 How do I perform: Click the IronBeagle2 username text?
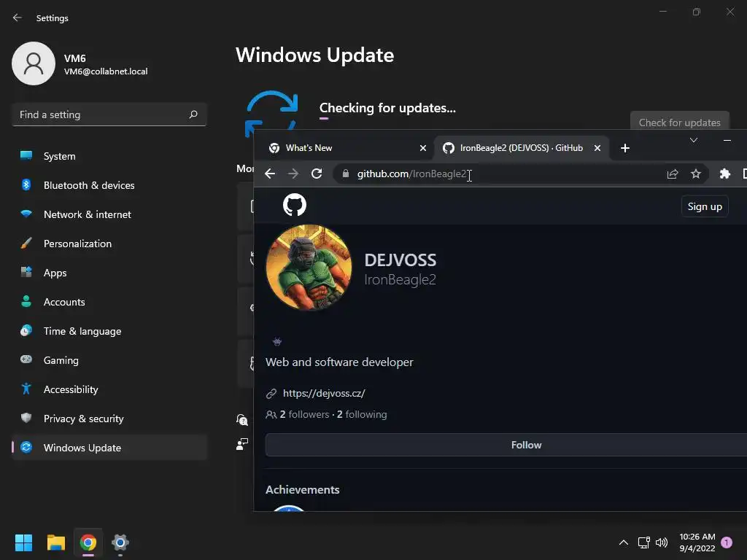click(400, 279)
